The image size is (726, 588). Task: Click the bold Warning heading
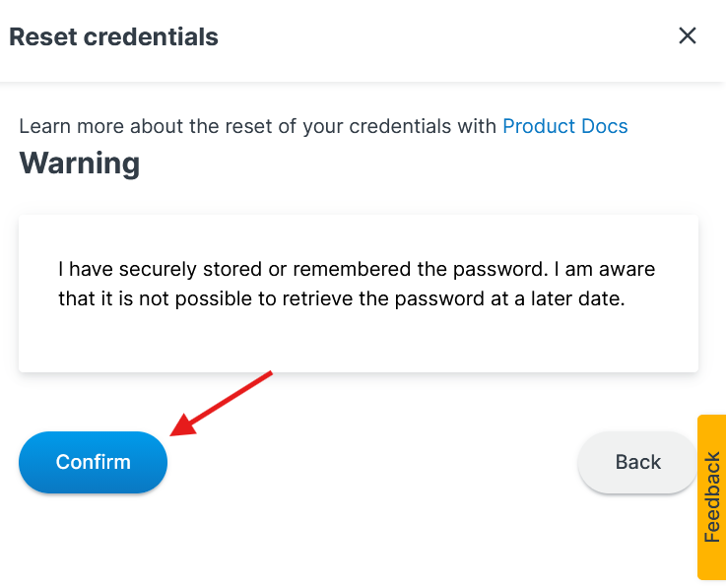point(80,163)
